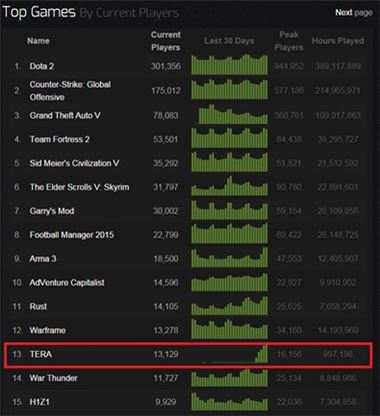This screenshot has height=416, width=380.
Task: Click Garry's Mod 30-day player chart
Action: pyautogui.click(x=229, y=210)
